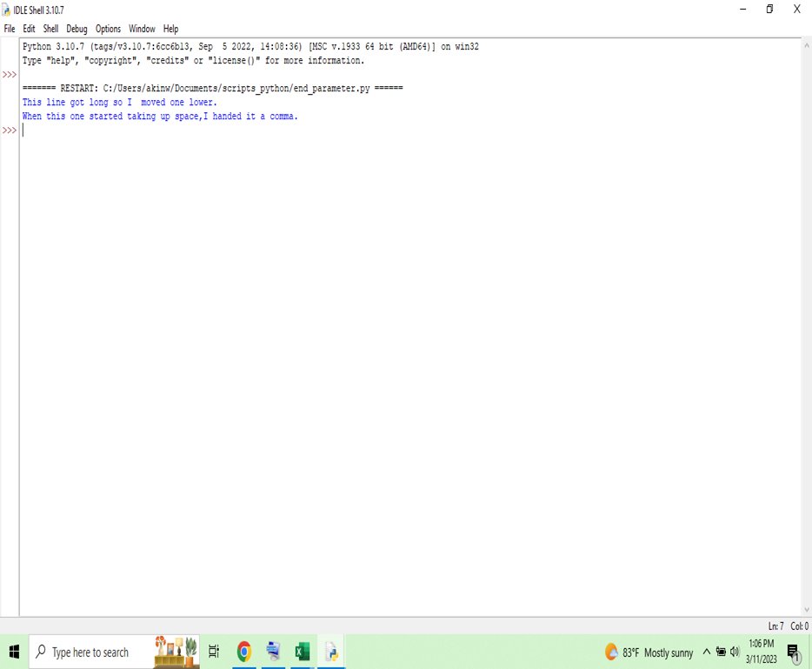Open the weather widget showing 83°F
The image size is (812, 669).
(x=649, y=652)
